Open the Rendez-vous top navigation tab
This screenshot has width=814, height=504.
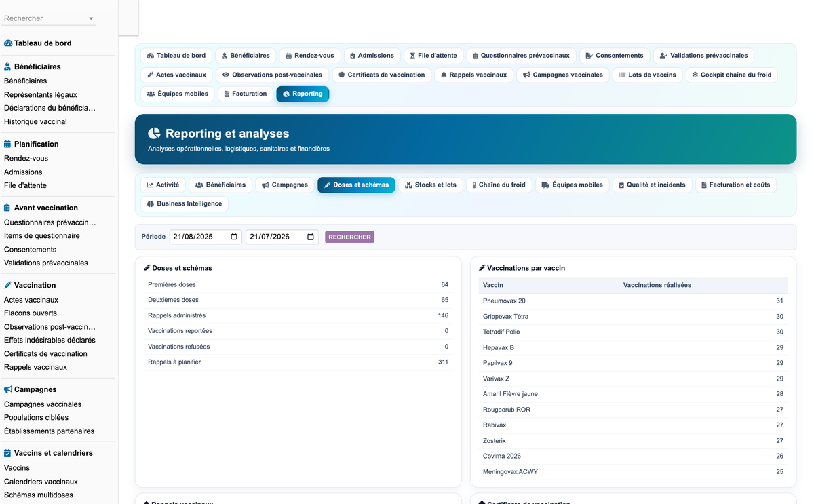pyautogui.click(x=310, y=56)
